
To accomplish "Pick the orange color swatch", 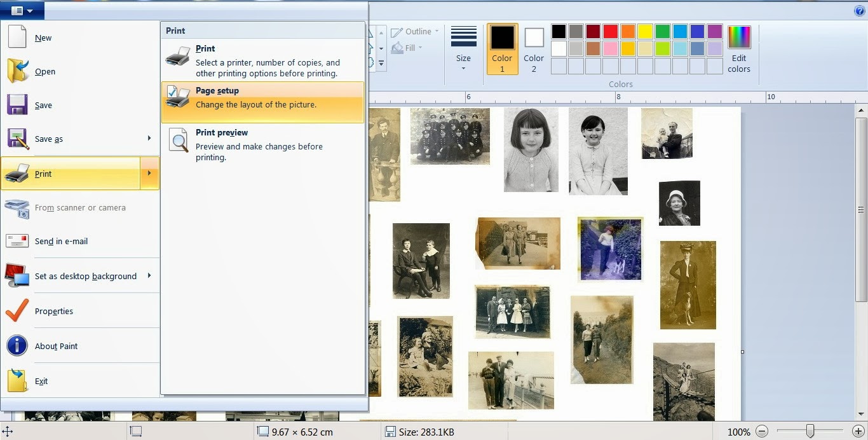I will pyautogui.click(x=628, y=32).
